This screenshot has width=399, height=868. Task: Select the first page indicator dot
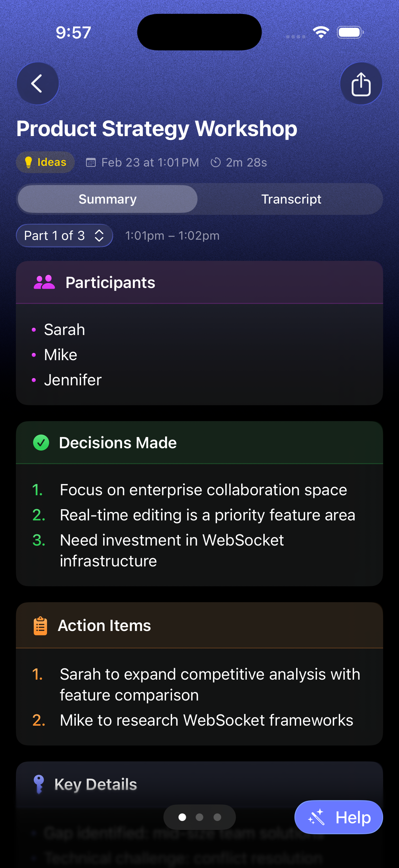point(182,817)
